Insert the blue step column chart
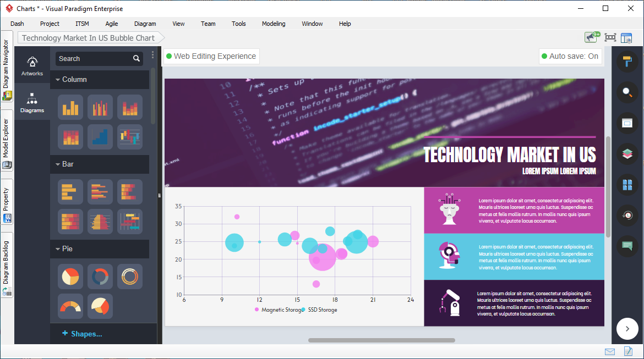This screenshot has height=359, width=644. (100, 137)
